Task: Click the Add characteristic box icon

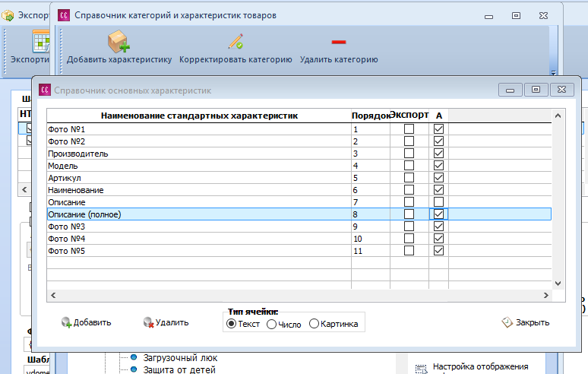Action: [x=119, y=41]
